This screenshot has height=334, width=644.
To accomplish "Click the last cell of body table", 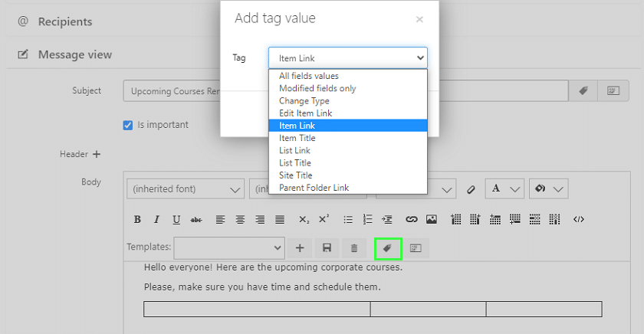I will pyautogui.click(x=544, y=309).
